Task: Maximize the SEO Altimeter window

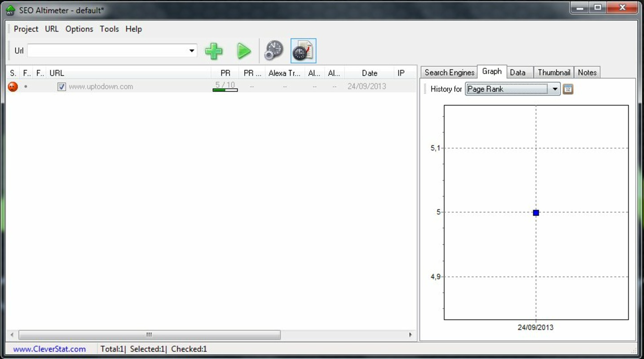Action: pos(598,7)
